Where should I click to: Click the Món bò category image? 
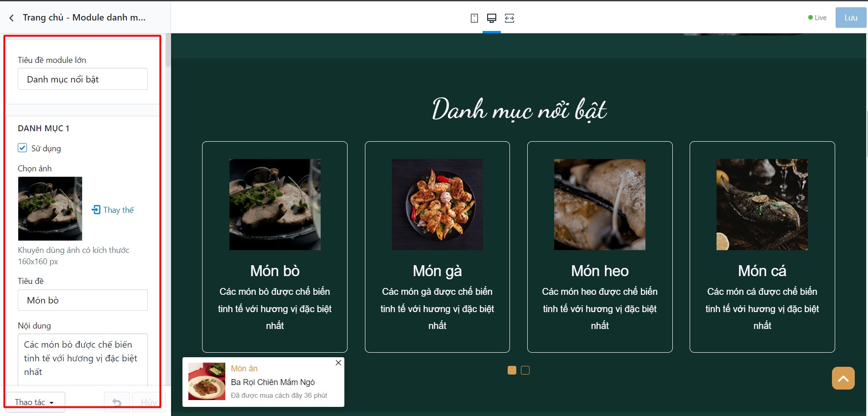(x=275, y=205)
